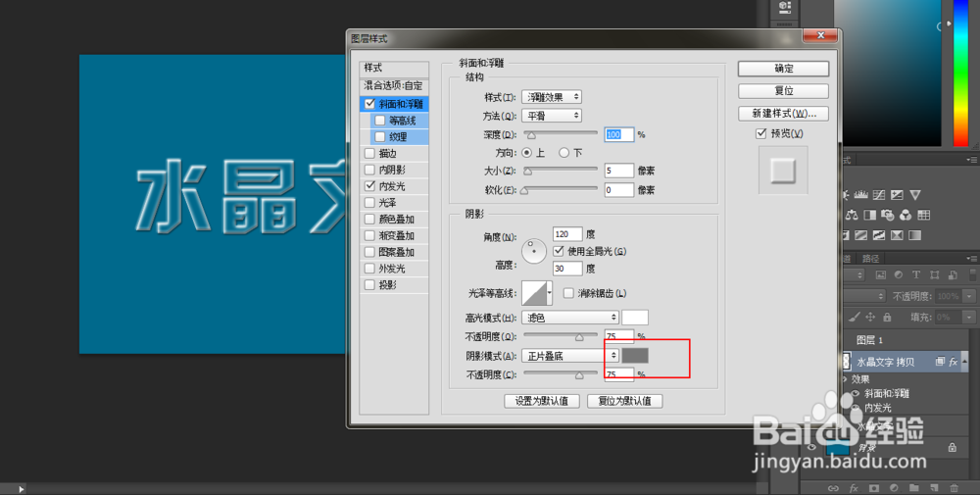Image resolution: width=980 pixels, height=495 pixels.
Task: Filter layers by smart objects
Action: click(x=953, y=275)
